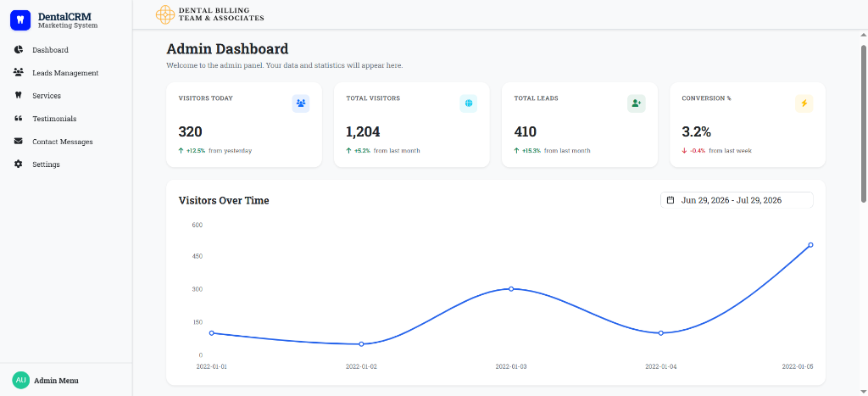The height and width of the screenshot is (396, 868).
Task: Click the 2022-01-04 data point on chart
Action: (x=661, y=333)
